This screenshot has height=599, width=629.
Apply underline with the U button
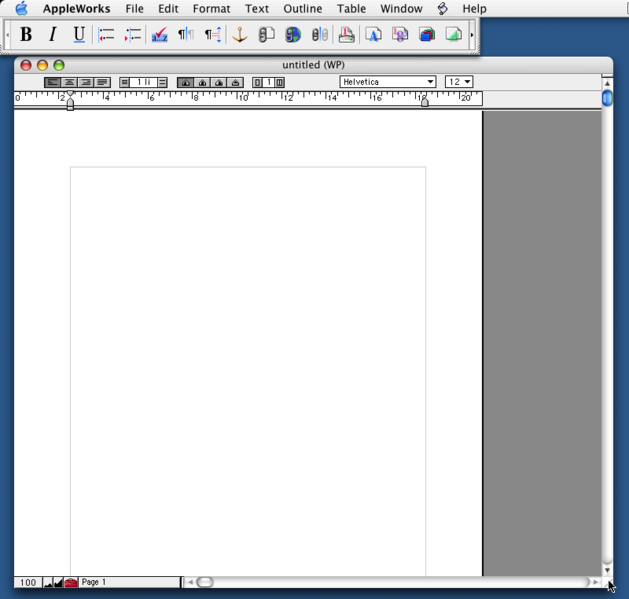(79, 35)
